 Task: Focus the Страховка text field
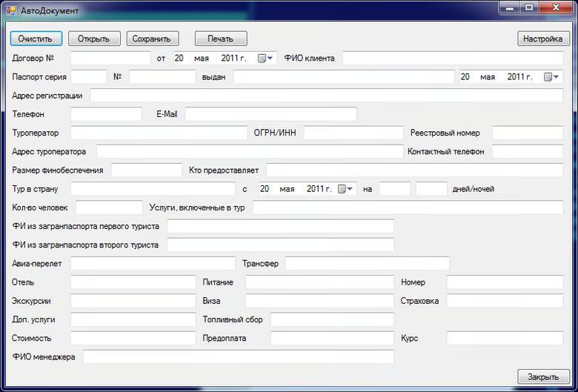pyautogui.click(x=505, y=301)
